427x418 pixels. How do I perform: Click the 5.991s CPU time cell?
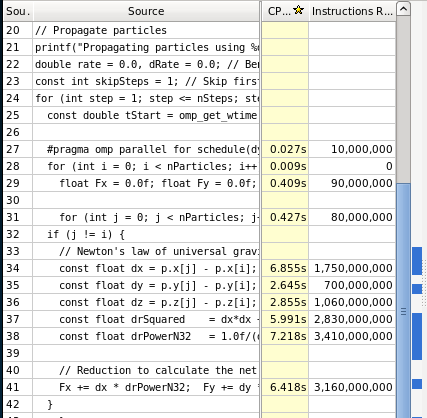tap(285, 319)
